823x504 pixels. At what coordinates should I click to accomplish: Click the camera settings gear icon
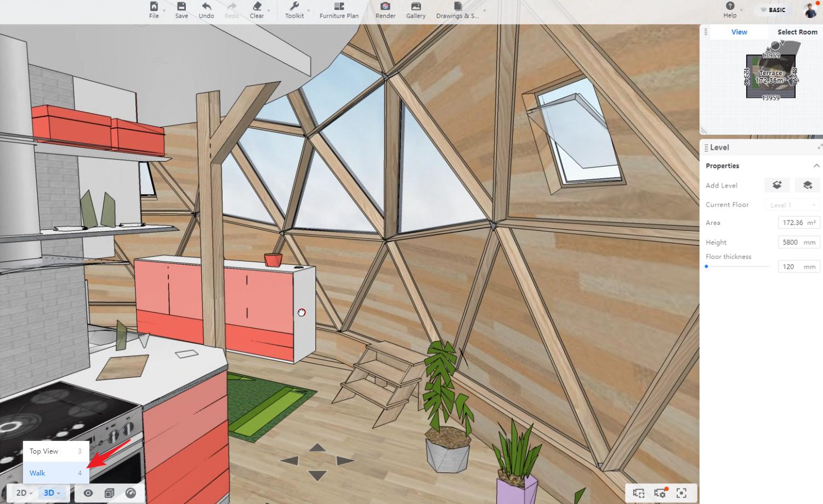pyautogui.click(x=660, y=493)
